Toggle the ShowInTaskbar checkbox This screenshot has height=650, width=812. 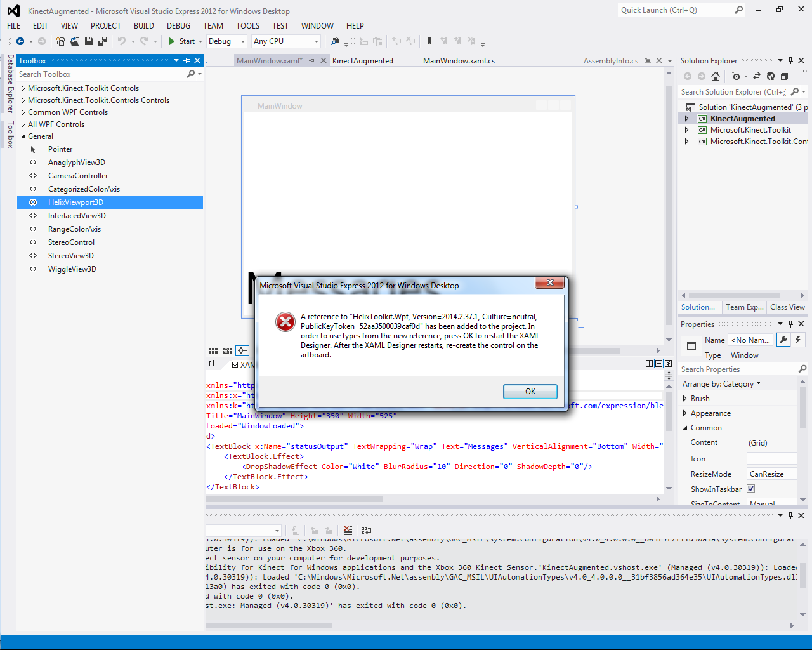tap(751, 489)
